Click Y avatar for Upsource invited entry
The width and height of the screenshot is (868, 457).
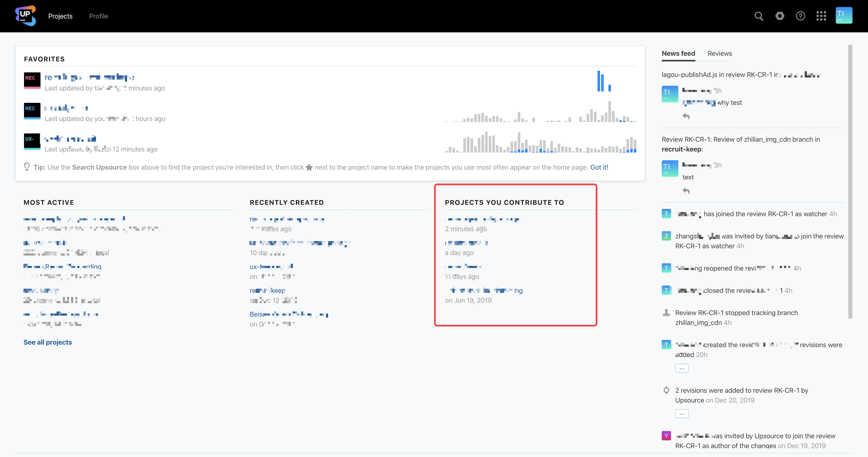pos(666,436)
